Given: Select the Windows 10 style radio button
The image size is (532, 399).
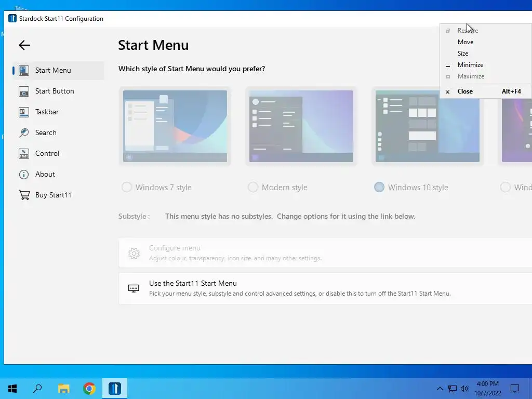Looking at the screenshot, I should (379, 187).
